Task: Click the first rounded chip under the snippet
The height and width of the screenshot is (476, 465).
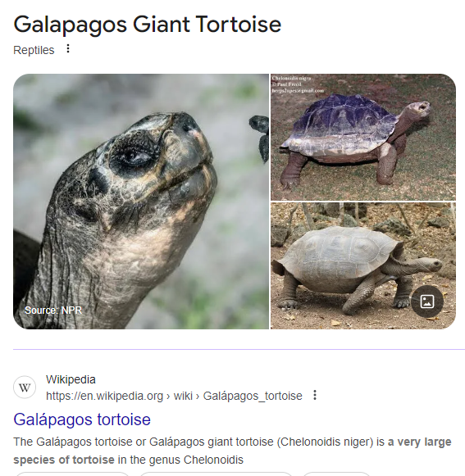Action: (73, 474)
